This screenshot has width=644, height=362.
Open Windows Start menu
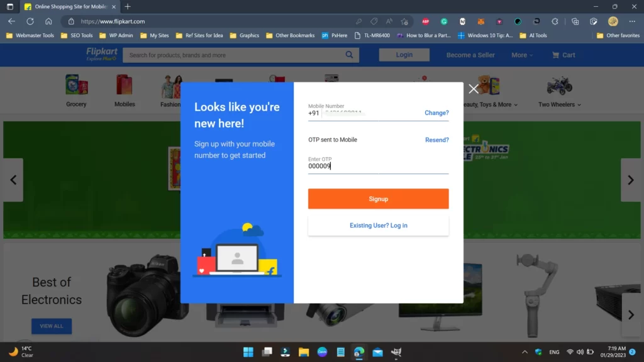click(248, 352)
